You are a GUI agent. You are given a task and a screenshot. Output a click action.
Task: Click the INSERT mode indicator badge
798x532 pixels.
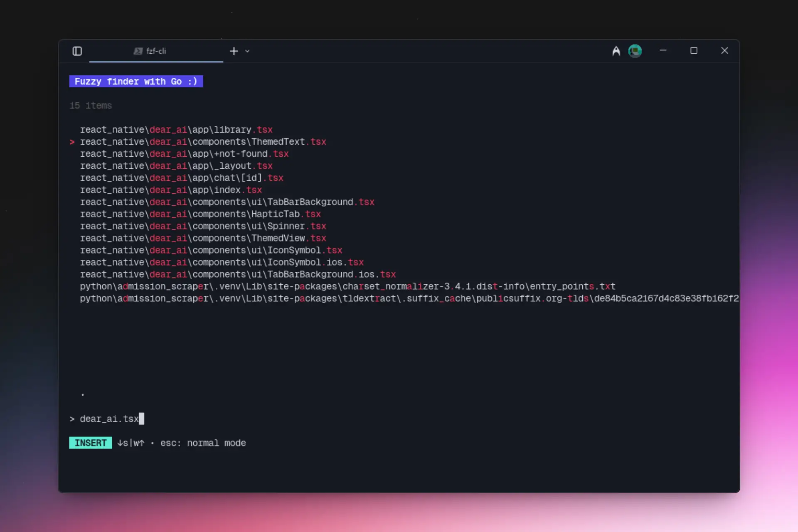90,443
